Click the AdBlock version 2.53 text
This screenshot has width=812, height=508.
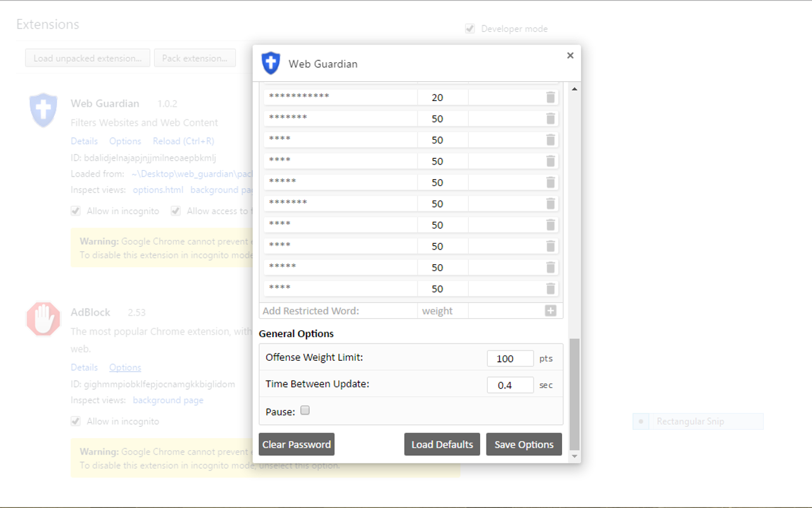coord(136,312)
